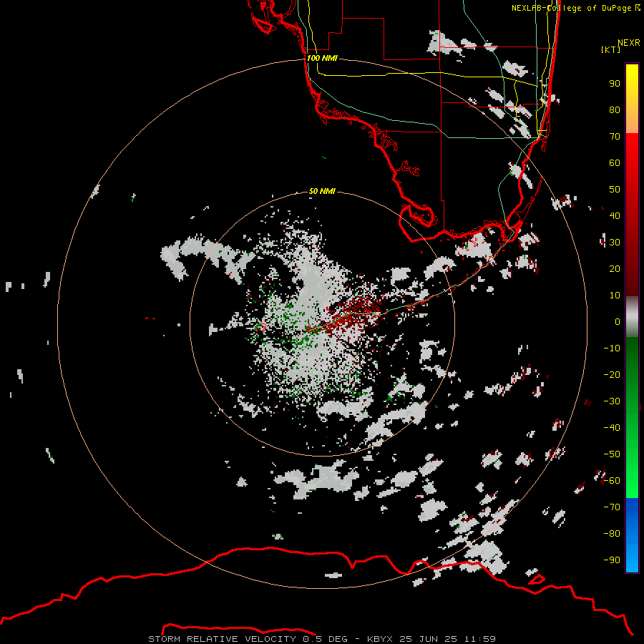Image resolution: width=644 pixels, height=644 pixels.
Task: Click the -60 scale value
Action: click(x=612, y=481)
